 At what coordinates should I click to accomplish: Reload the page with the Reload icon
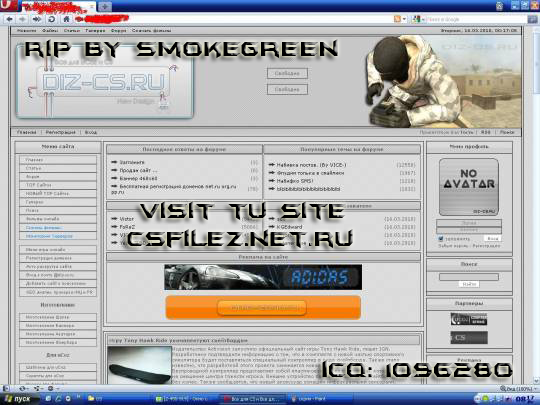pyautogui.click(x=52, y=19)
